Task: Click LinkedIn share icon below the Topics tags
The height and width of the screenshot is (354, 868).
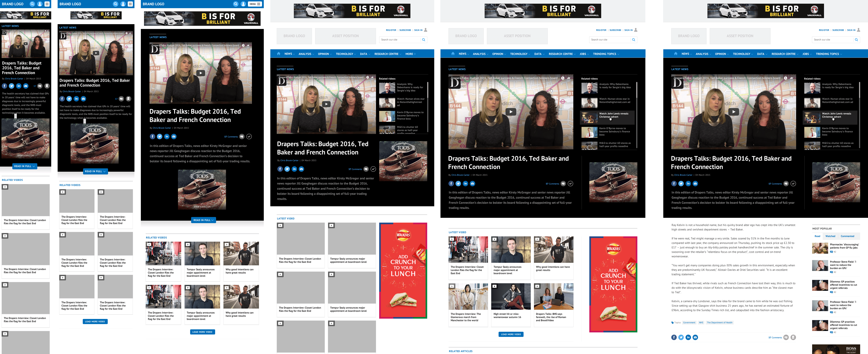Action: [x=688, y=337]
